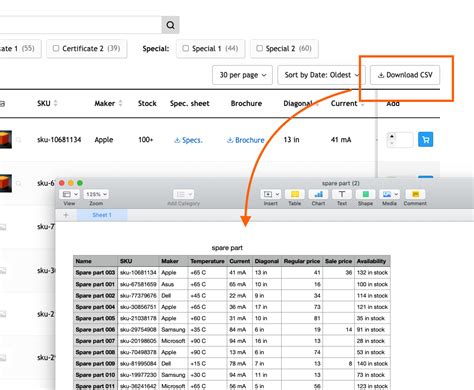Image resolution: width=474 pixels, height=390 pixels.
Task: Enable Special 2 filter checkbox
Action: coord(259,49)
